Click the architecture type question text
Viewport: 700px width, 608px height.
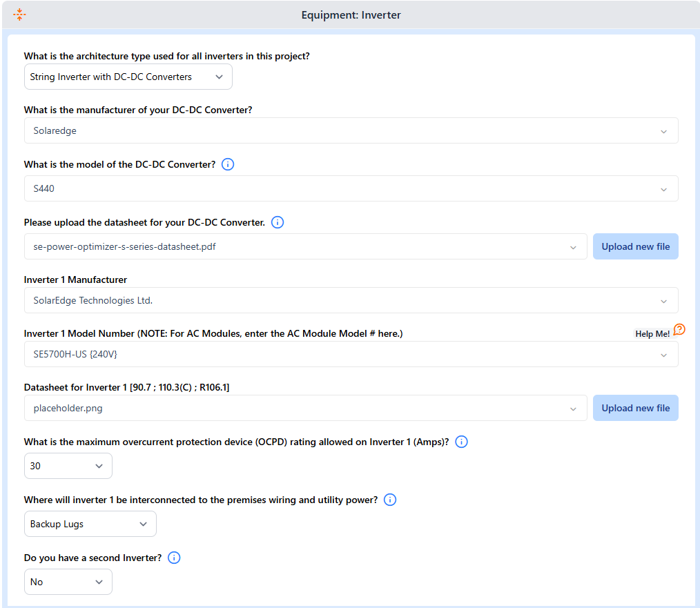coord(167,57)
